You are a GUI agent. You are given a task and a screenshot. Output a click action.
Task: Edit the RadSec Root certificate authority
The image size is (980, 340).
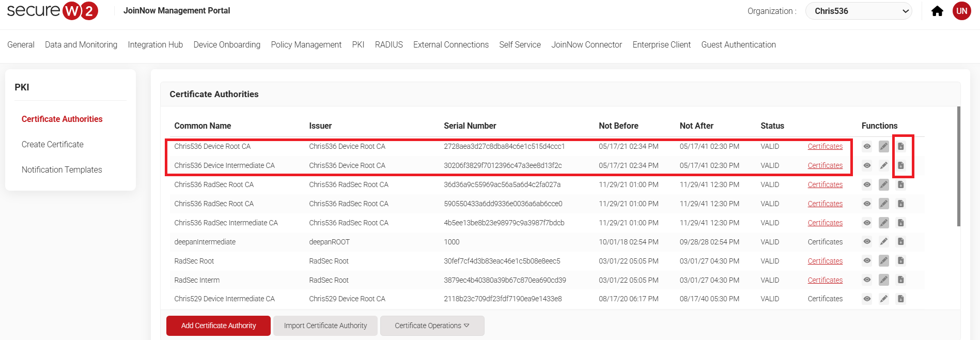[884, 261]
